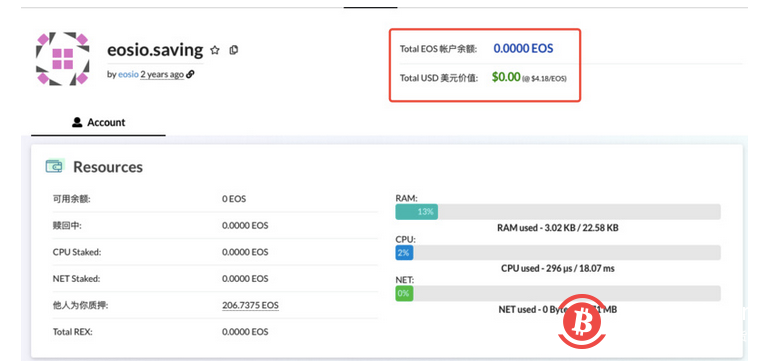
Task: Click the 赎回中 row label
Action: click(x=67, y=226)
